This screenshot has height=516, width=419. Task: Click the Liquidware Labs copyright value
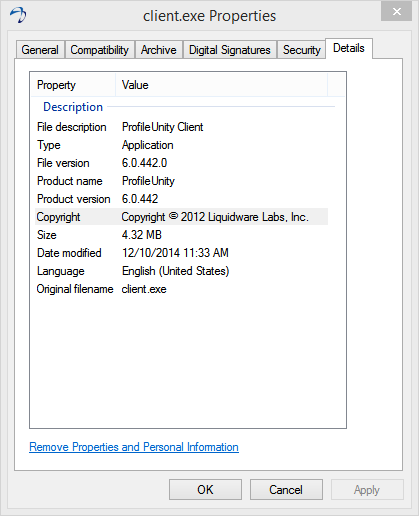215,217
